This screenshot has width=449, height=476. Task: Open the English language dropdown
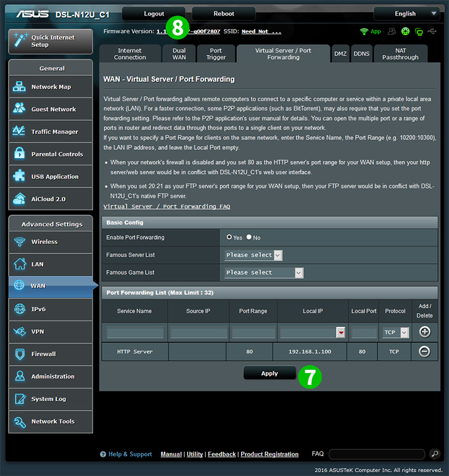click(x=406, y=14)
